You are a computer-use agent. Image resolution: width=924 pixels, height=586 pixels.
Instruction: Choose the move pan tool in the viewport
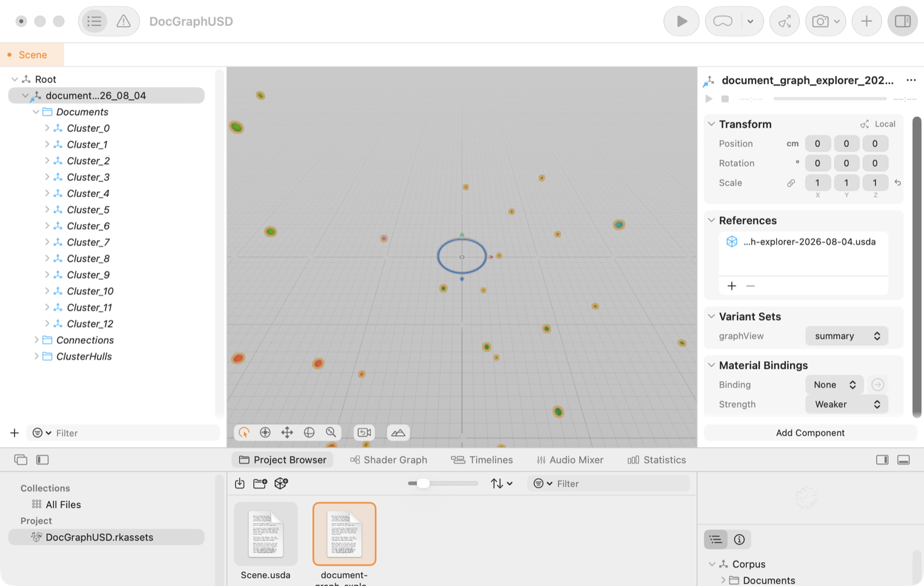tap(287, 432)
